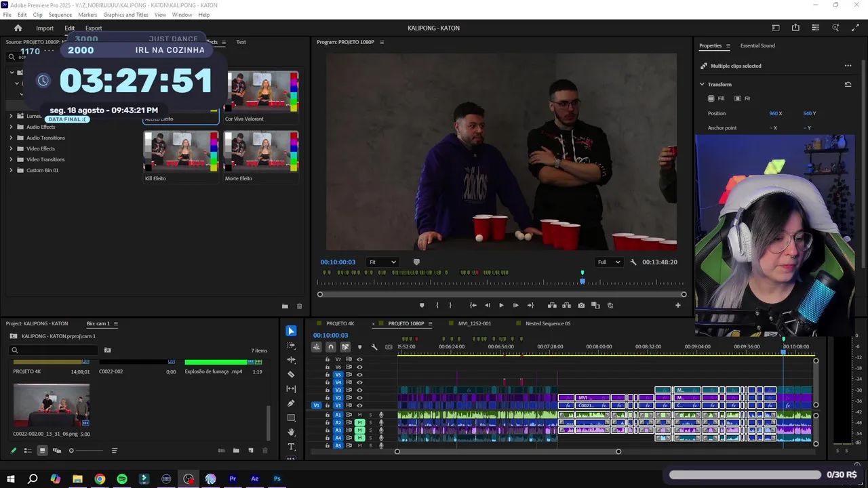Open the Import workspace
Screen dimensions: 868x488
pyautogui.click(x=45, y=28)
